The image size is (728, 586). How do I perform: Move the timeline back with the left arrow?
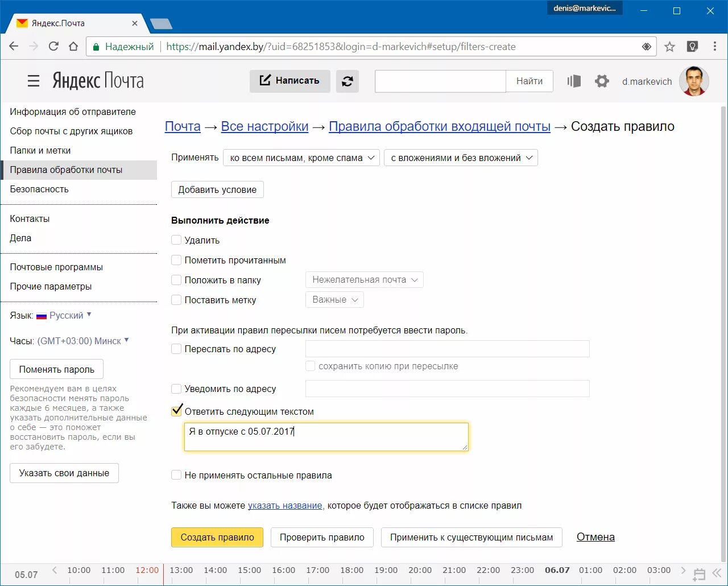[55, 570]
